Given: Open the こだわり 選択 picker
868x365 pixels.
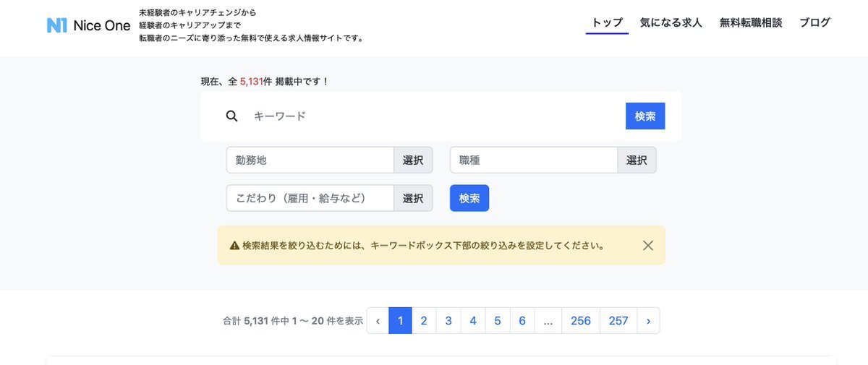Looking at the screenshot, I should tap(413, 198).
